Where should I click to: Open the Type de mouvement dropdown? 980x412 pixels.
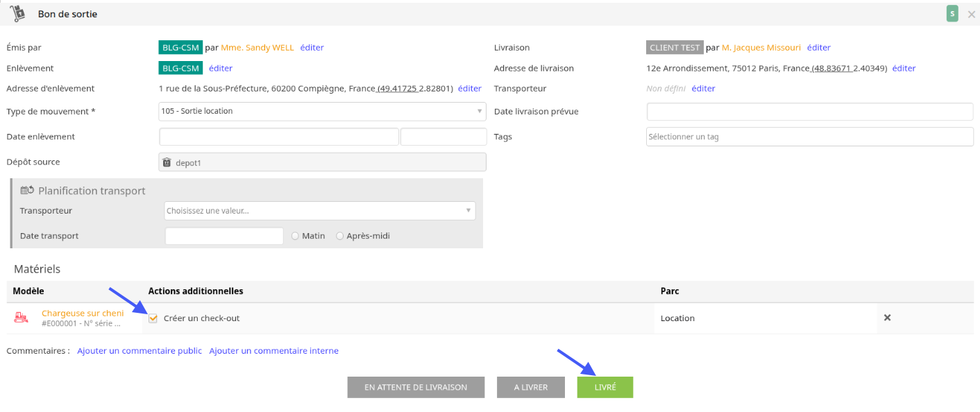point(323,111)
